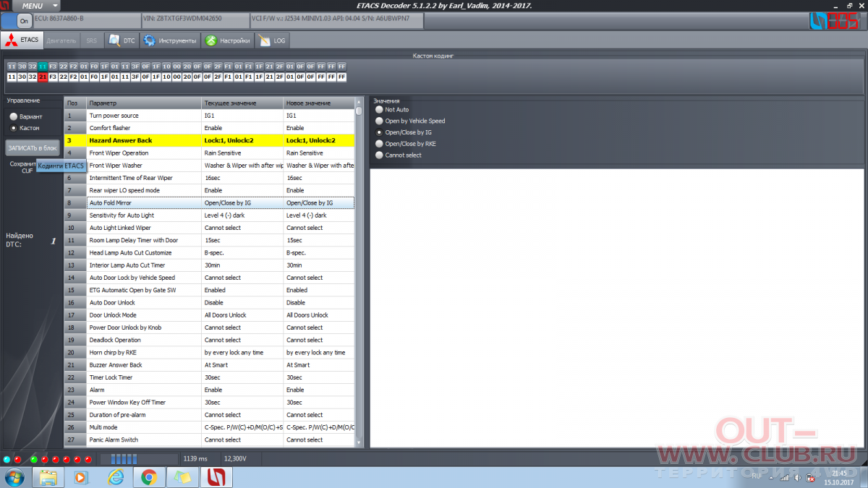Click the green status LED indicator

[x=33, y=459]
